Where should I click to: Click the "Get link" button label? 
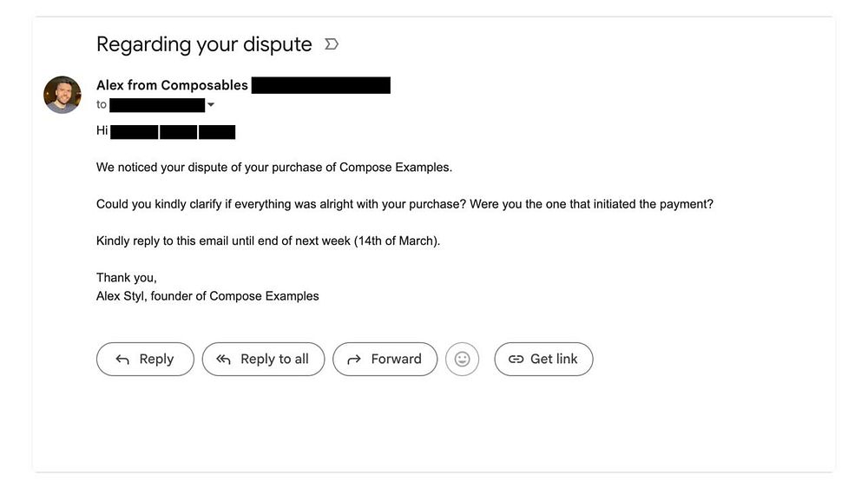tap(554, 359)
